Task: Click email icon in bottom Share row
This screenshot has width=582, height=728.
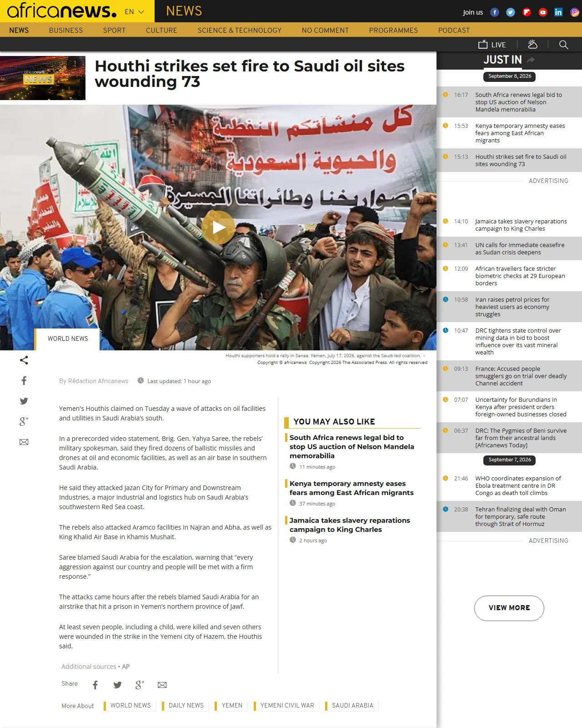Action: [x=162, y=685]
